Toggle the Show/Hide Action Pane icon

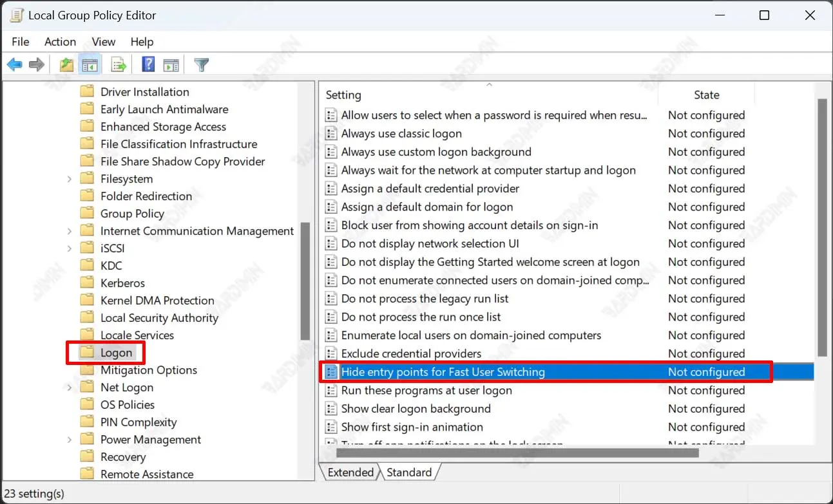(171, 65)
